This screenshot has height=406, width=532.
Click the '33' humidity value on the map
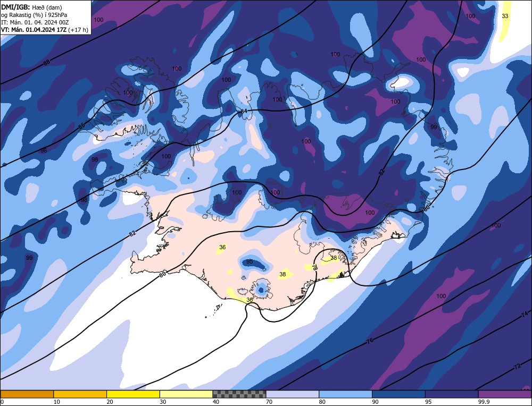pyautogui.click(x=505, y=16)
